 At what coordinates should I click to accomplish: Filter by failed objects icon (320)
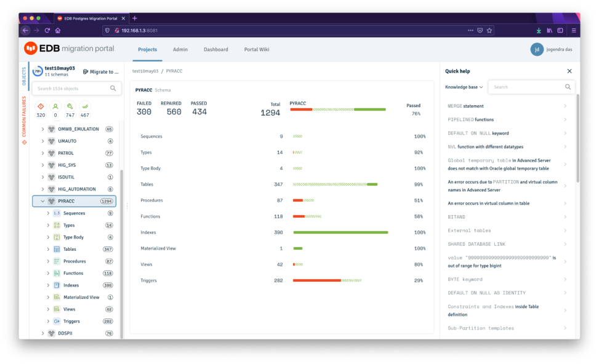click(x=41, y=106)
